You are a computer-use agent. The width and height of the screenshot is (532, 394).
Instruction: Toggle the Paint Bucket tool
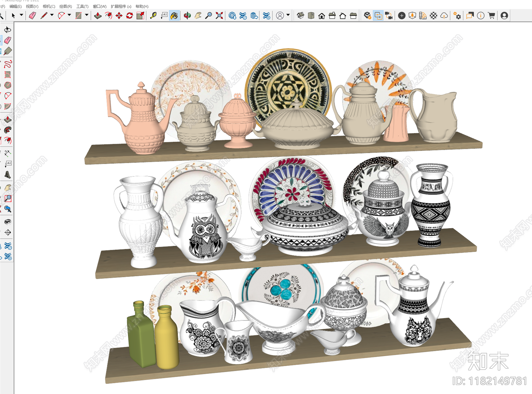pos(174,16)
